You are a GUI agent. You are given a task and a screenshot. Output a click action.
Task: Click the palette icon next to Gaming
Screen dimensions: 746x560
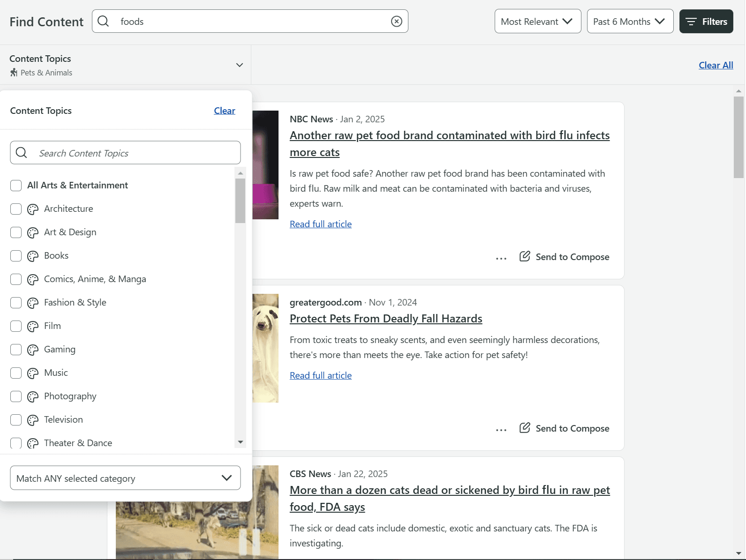(x=33, y=350)
